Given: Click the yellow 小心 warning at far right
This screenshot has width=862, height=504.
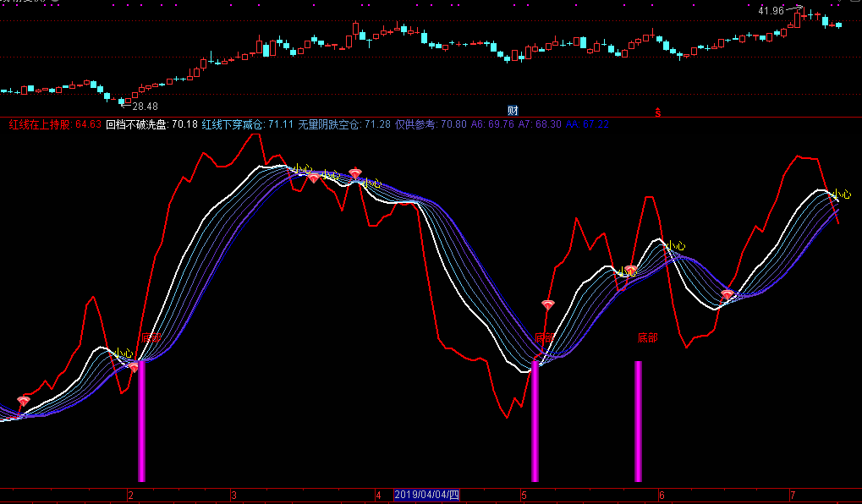Looking at the screenshot, I should tap(841, 194).
